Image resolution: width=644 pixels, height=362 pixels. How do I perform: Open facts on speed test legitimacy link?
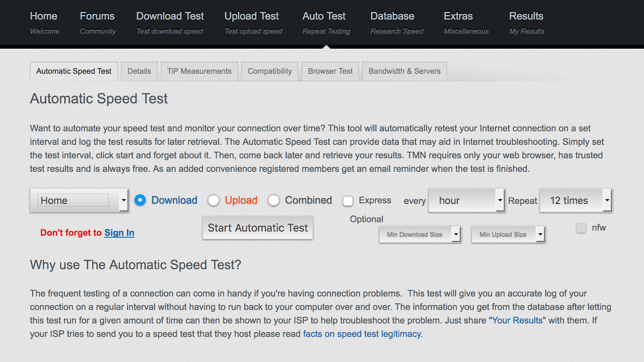(362, 334)
